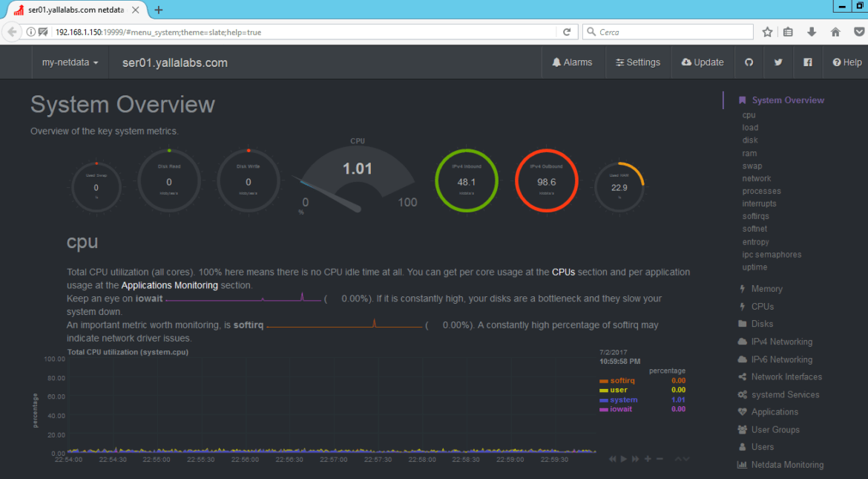868x479 pixels.
Task: Click the Update button in the navbar
Action: pyautogui.click(x=702, y=62)
